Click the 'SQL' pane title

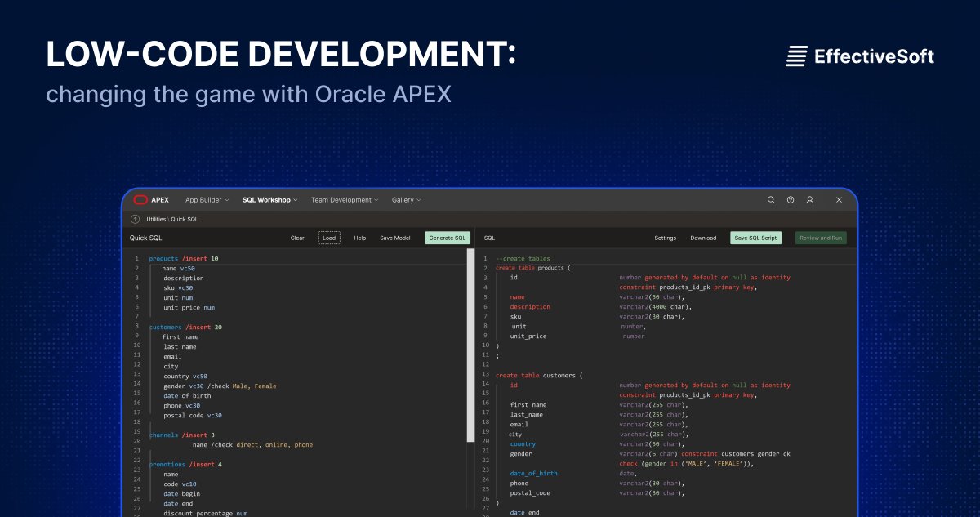click(489, 238)
